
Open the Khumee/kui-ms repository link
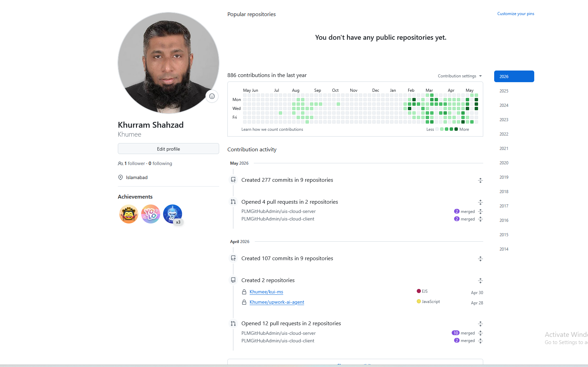click(266, 292)
